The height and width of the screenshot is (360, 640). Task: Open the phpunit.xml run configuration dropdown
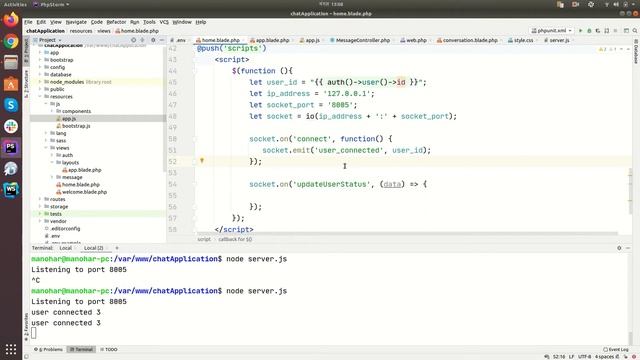(552, 31)
